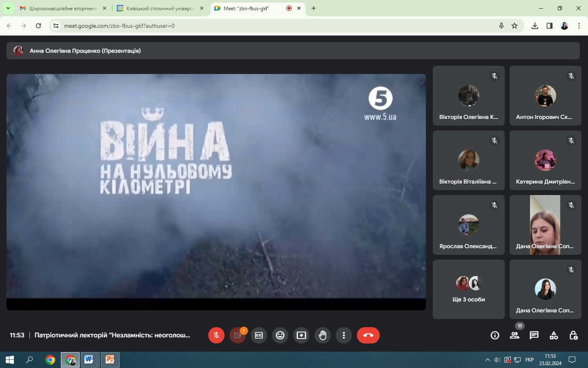Click the present screen icon
The height and width of the screenshot is (368, 588).
tap(301, 335)
